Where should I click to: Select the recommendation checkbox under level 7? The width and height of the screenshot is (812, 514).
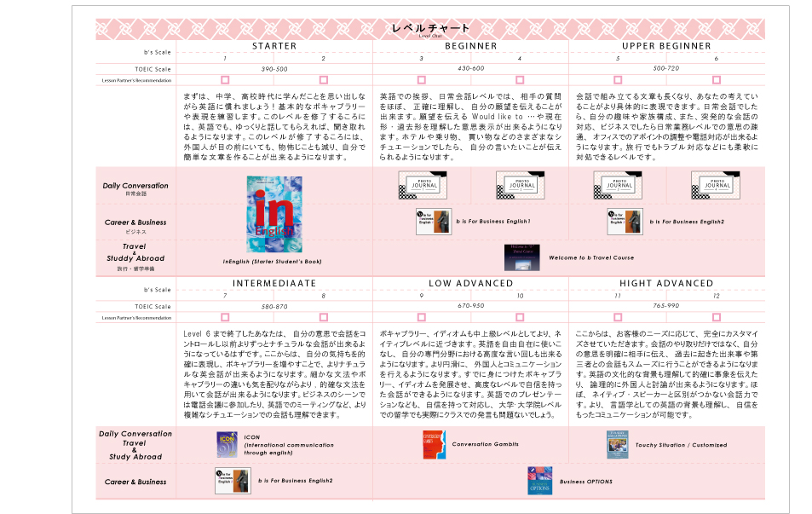(225, 317)
